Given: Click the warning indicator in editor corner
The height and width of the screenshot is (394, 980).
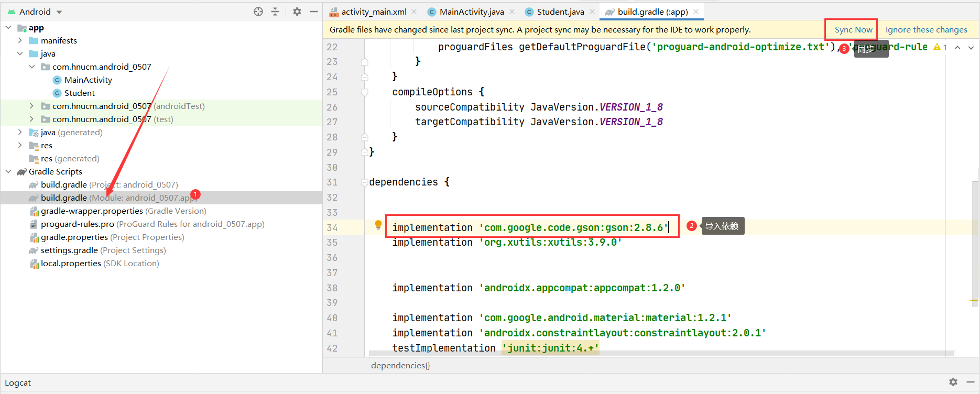Looking at the screenshot, I should point(940,47).
